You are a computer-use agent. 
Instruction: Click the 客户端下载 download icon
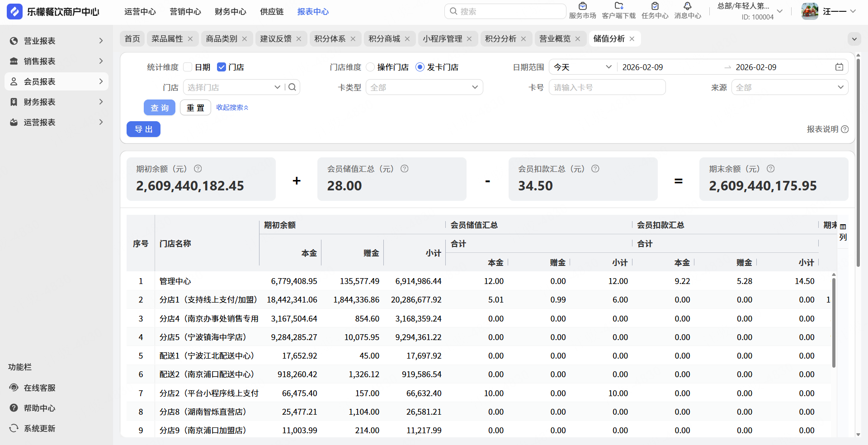(618, 6)
